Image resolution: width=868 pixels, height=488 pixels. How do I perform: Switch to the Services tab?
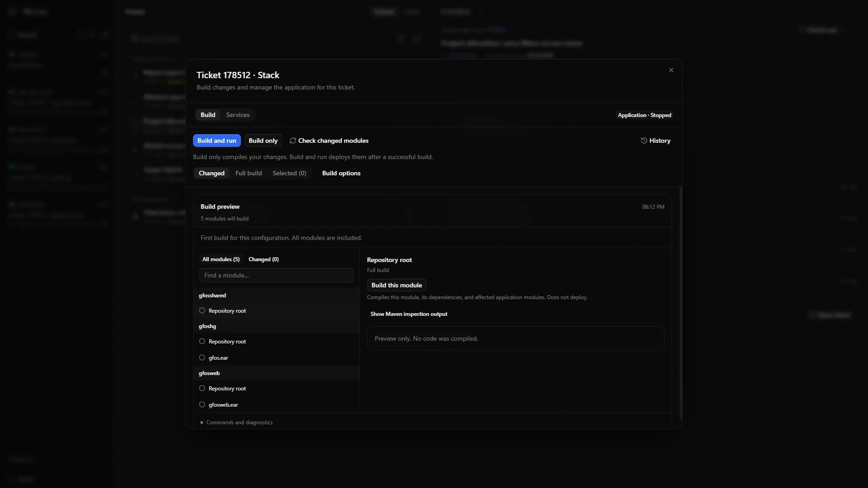point(238,115)
